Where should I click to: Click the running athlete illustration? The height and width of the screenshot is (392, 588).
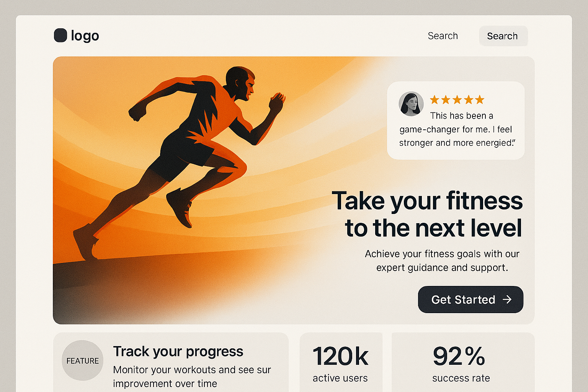point(178,163)
